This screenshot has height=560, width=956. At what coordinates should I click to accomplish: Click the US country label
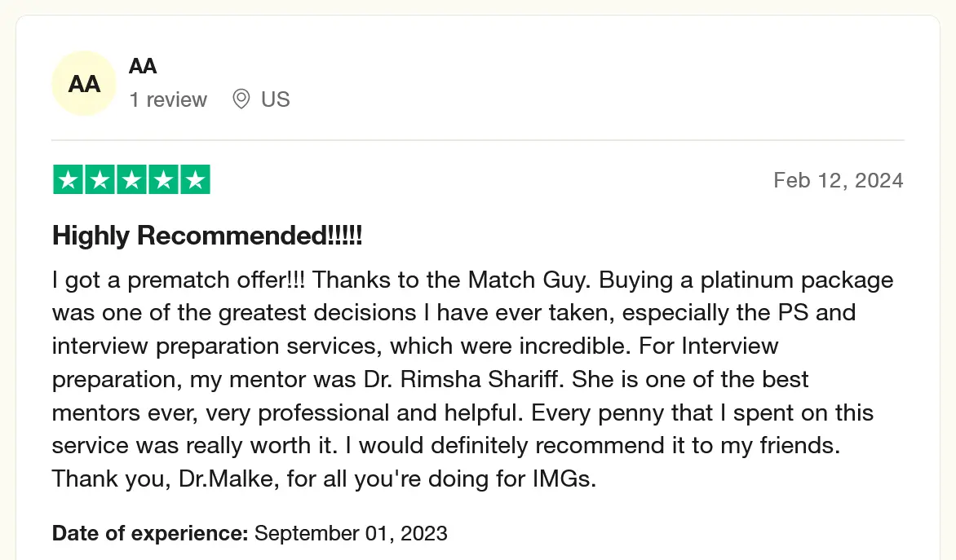(x=276, y=99)
